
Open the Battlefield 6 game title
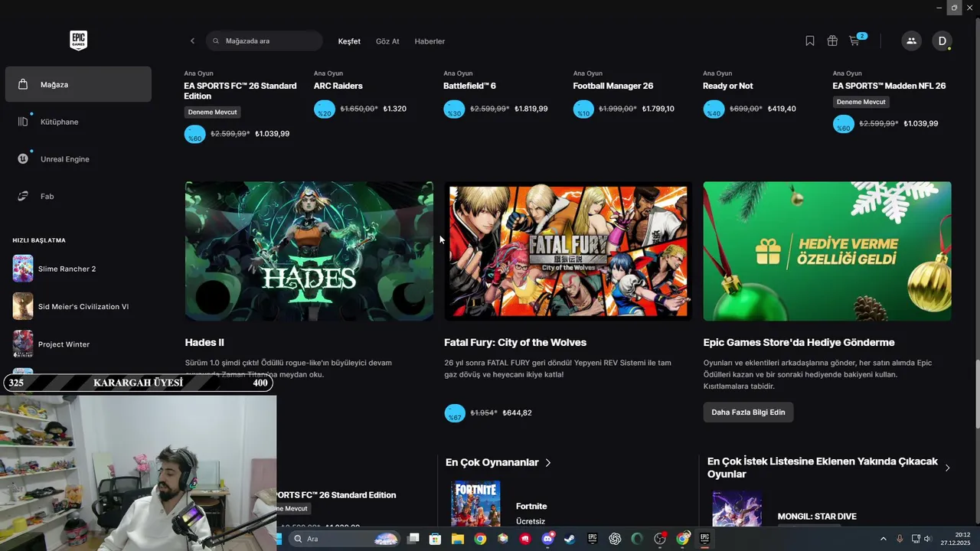469,86
